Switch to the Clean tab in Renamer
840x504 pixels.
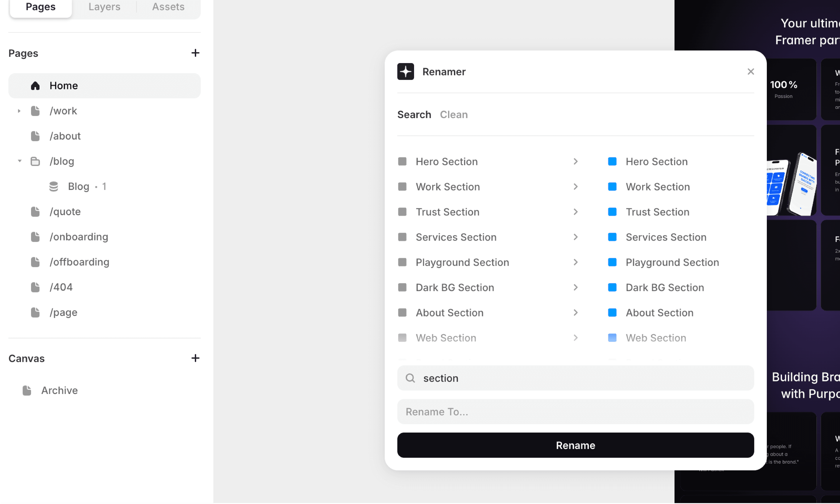pos(453,115)
